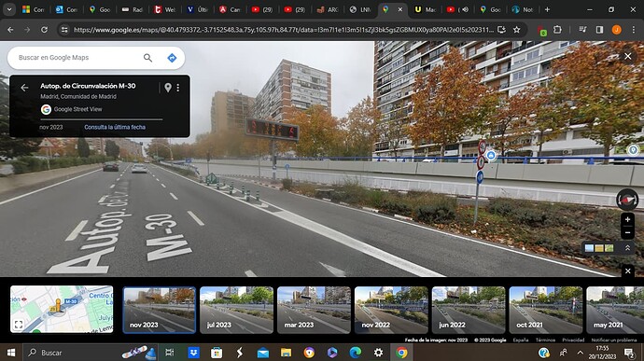Image resolution: width=644 pixels, height=361 pixels.
Task: Open the layer thumbnails selector
Action: pos(599,248)
